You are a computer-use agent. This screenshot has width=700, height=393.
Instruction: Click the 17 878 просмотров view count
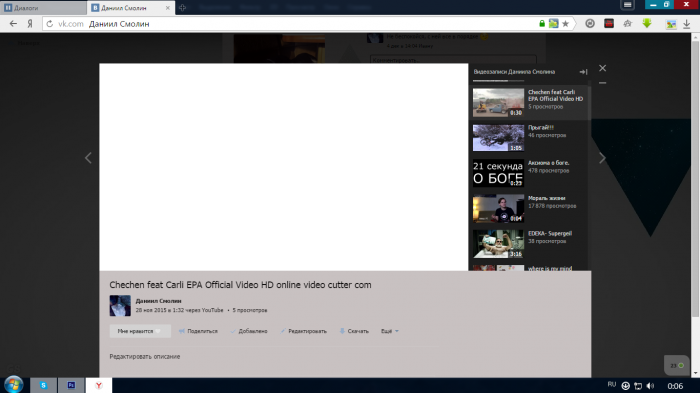click(x=552, y=206)
